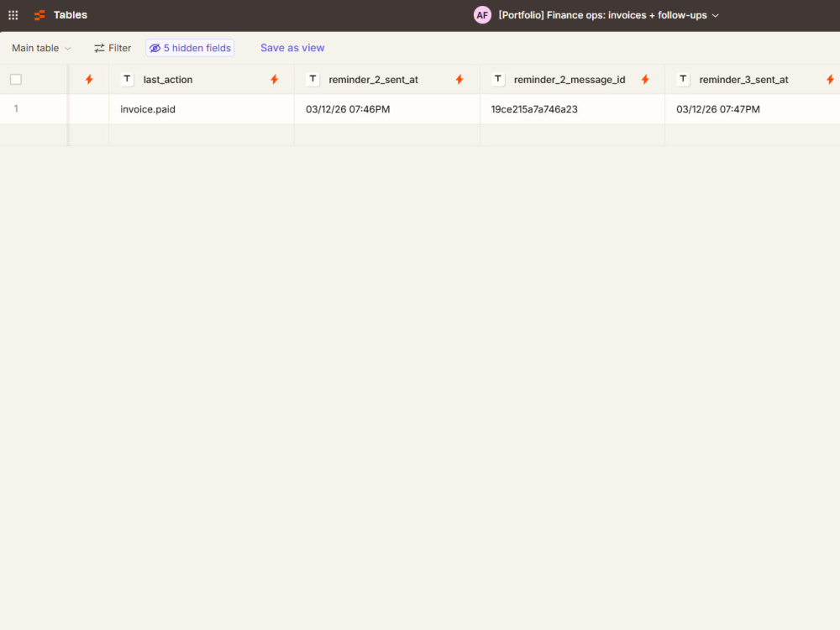
Task: Click the 19ce215a7a746a23 cell
Action: click(572, 109)
